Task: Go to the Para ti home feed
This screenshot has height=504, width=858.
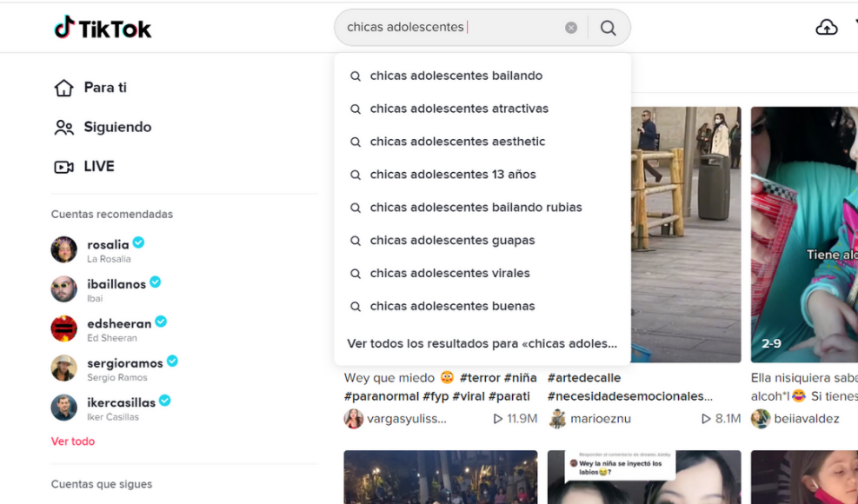Action: point(90,88)
